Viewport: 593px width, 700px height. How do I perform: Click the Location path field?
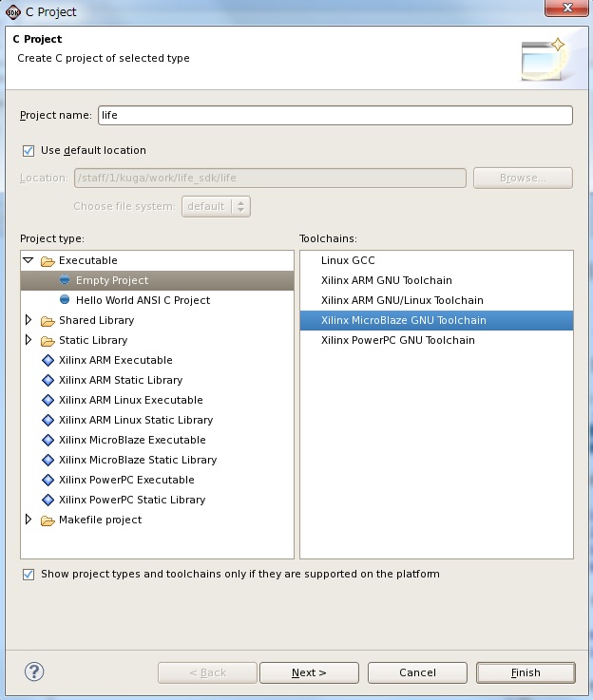pyautogui.click(x=270, y=179)
